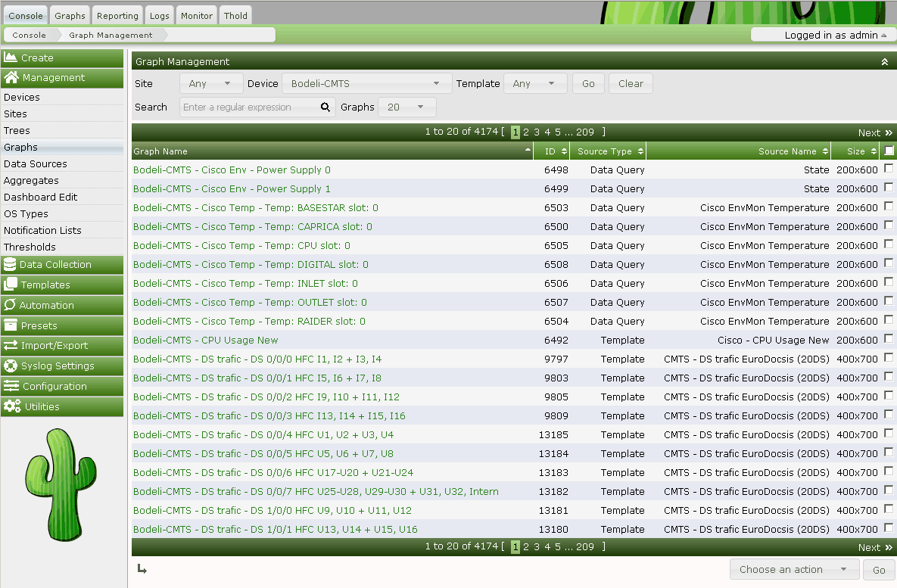Screen dimensions: 897x588
Task: Open the Site dropdown
Action: tap(211, 83)
